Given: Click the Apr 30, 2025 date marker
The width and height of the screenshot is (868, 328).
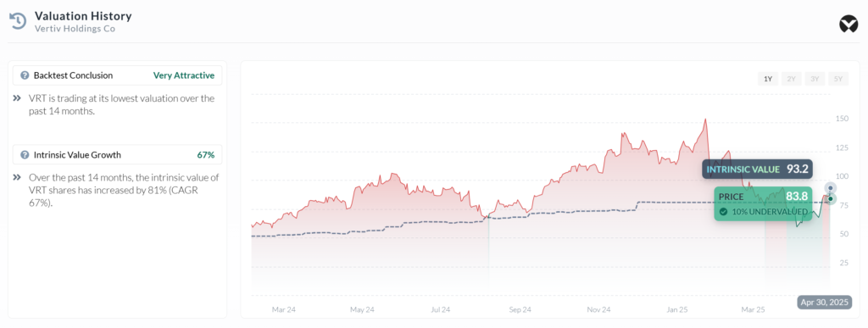Looking at the screenshot, I should [x=824, y=303].
